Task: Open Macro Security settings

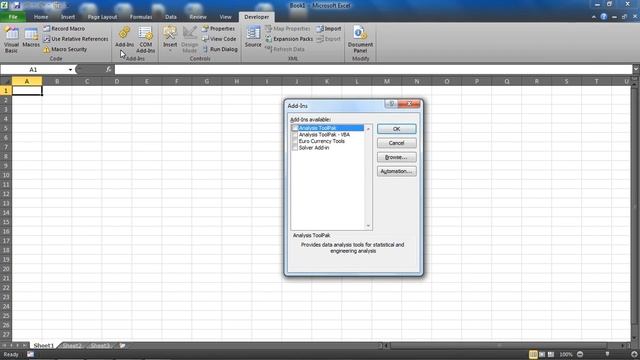Action: pyautogui.click(x=65, y=49)
